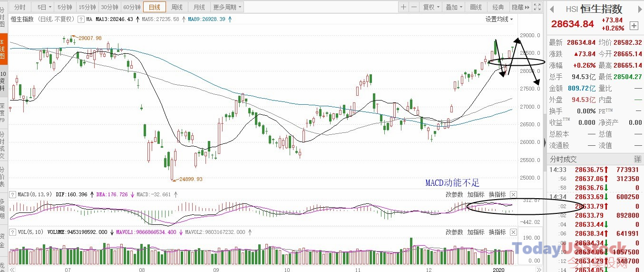Toggle fullscreen chart view icon
644x272 pixels.
click(537, 7)
